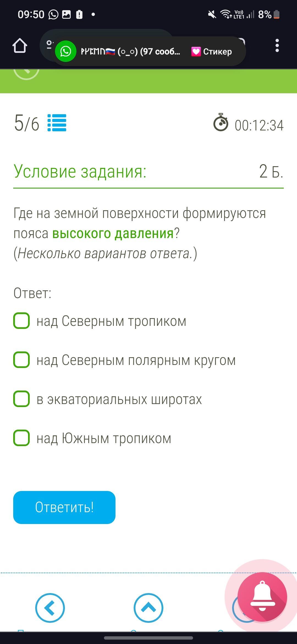Open the browser three-dot menu
The image size is (297, 644).
[277, 45]
